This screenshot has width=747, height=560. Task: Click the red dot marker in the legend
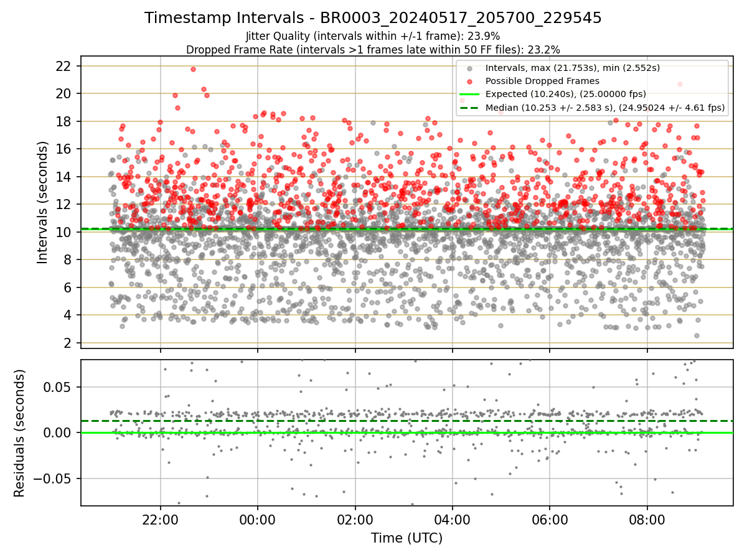click(470, 82)
